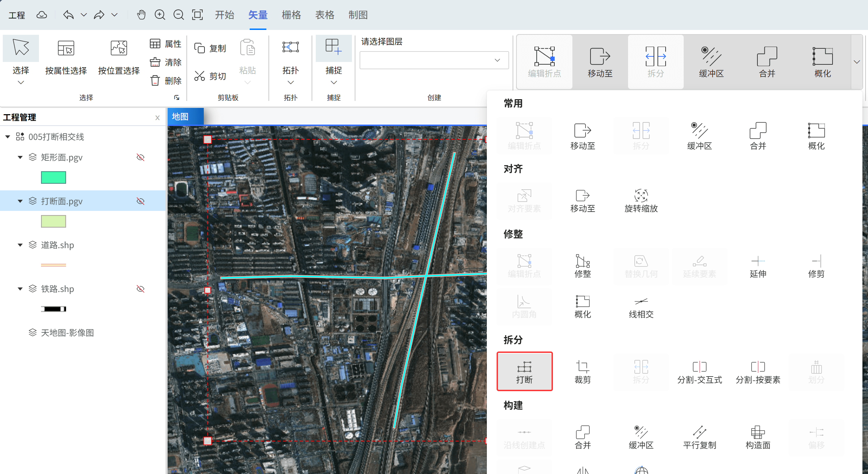This screenshot has height=474, width=868.
Task: Click the 打断面.pgv light green swatch
Action: coord(54,221)
